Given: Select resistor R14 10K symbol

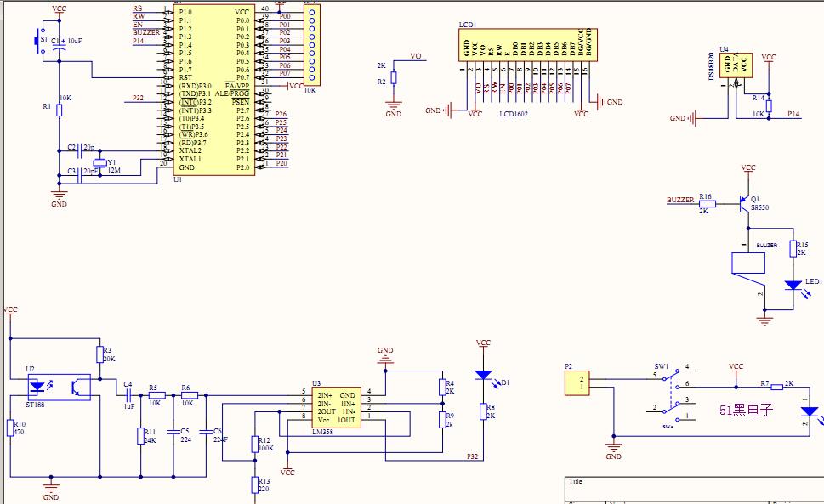Looking at the screenshot, I should tap(769, 106).
